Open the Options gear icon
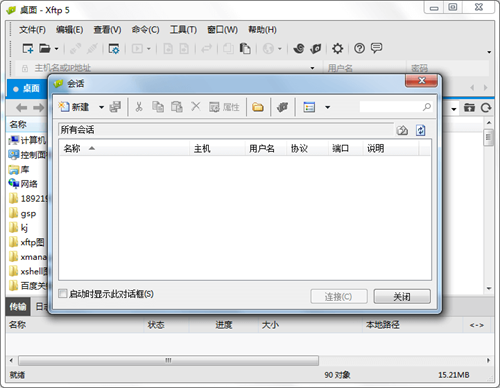Screen dimensions: 500x388 [337, 49]
